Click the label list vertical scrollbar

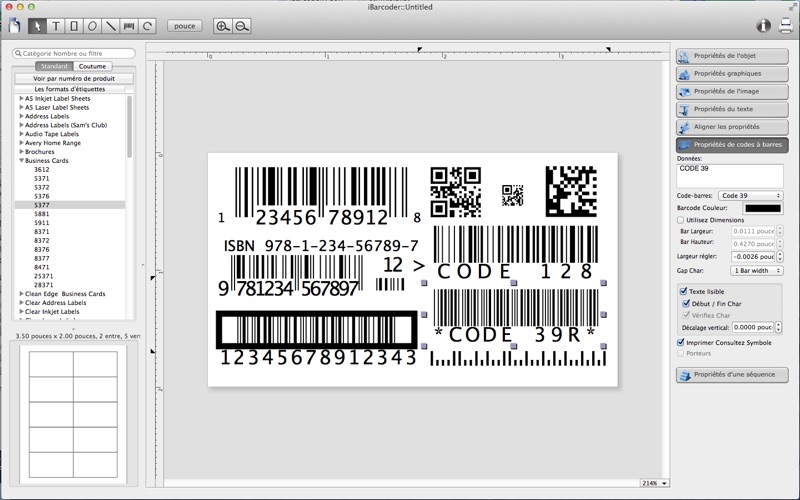(130, 127)
